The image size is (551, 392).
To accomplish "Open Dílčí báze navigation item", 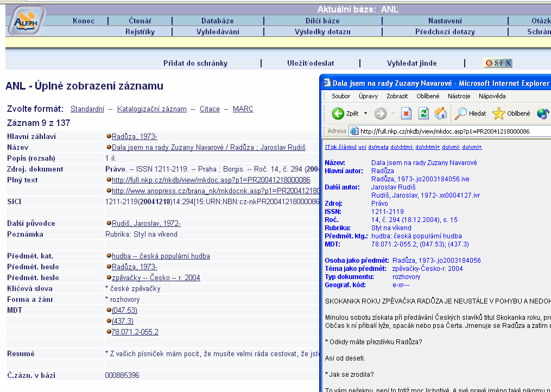I will 322,21.
